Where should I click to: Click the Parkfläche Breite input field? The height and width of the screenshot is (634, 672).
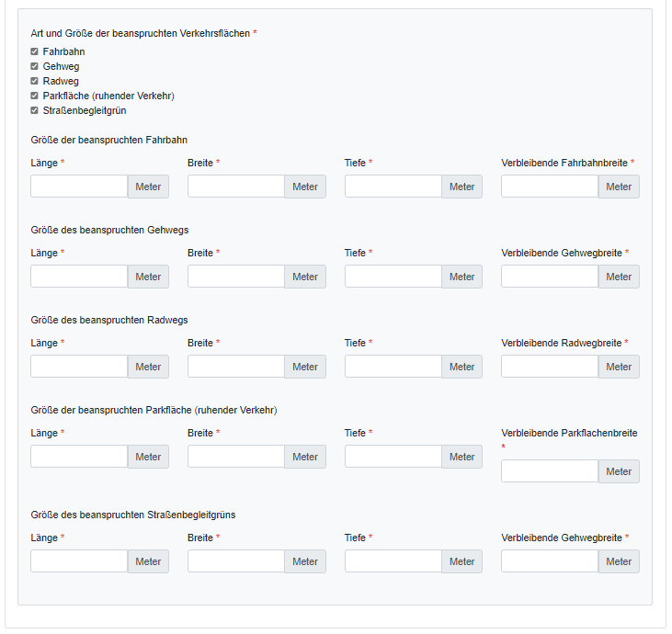point(236,457)
